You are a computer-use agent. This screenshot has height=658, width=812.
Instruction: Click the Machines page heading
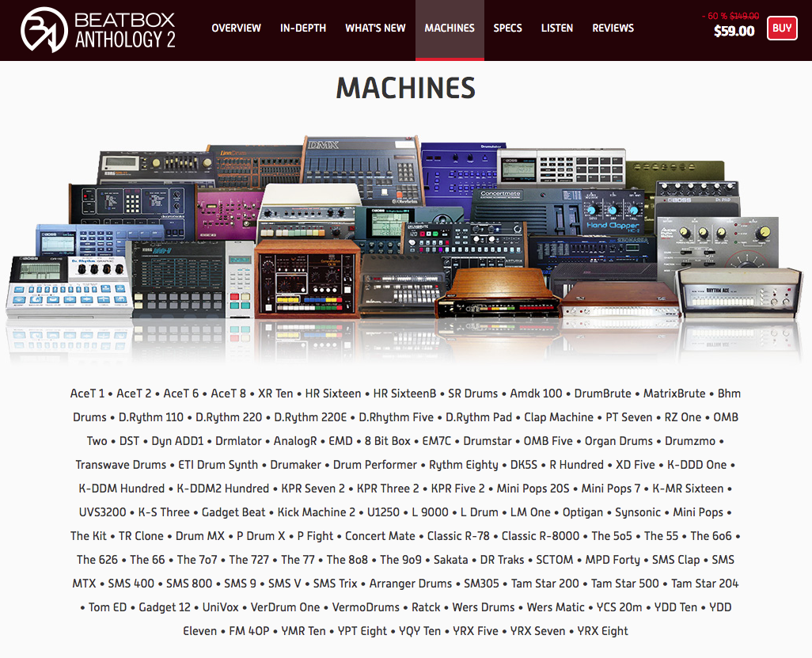[x=405, y=88]
